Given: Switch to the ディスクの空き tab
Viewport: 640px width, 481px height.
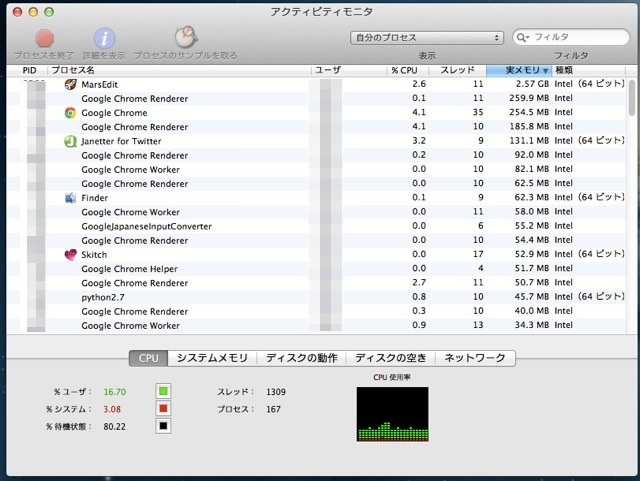Looking at the screenshot, I should pyautogui.click(x=391, y=358).
